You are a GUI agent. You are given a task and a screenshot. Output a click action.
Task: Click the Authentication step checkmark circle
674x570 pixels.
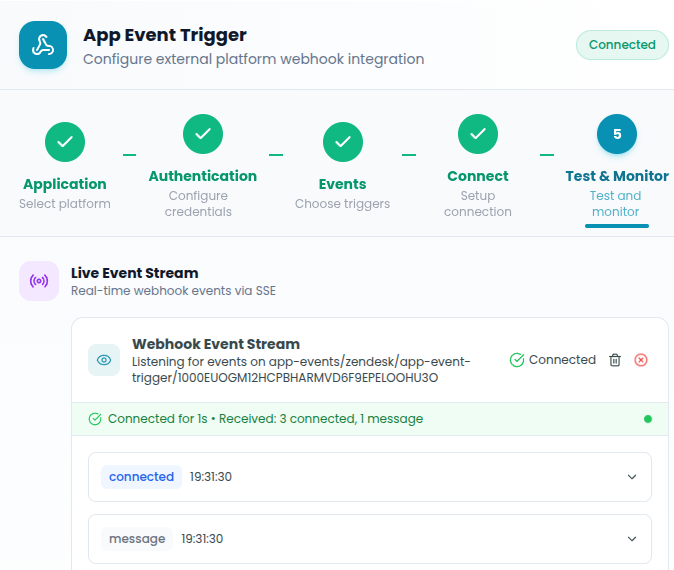[203, 134]
